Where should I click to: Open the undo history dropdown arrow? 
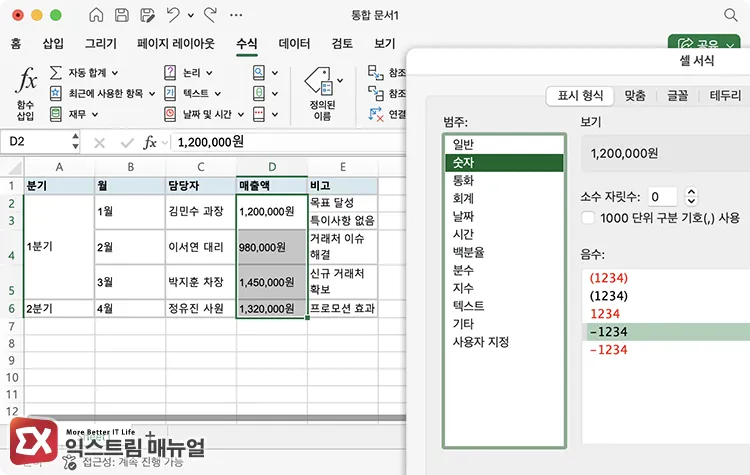pos(191,16)
